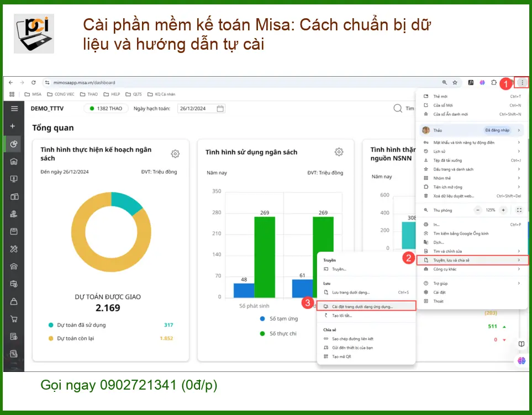Click Gửi đến thiết bị của bạn
Viewport: 532px width, 415px height.
coord(366,348)
